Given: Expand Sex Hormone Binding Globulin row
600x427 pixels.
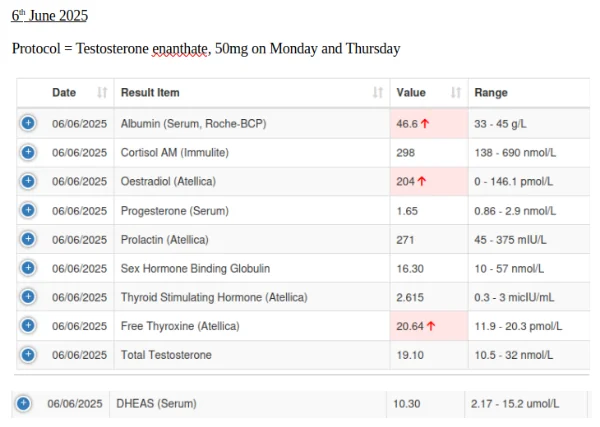Looking at the screenshot, I should pyautogui.click(x=28, y=268).
